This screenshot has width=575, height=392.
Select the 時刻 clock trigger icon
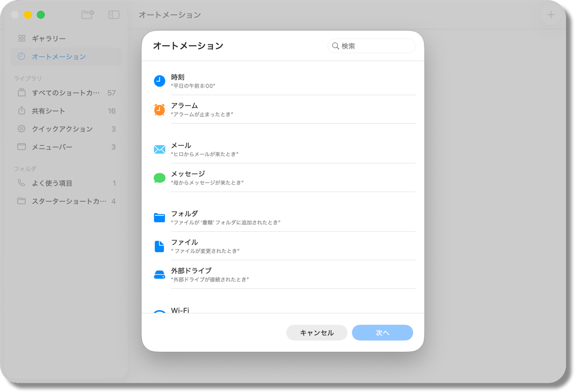[159, 81]
